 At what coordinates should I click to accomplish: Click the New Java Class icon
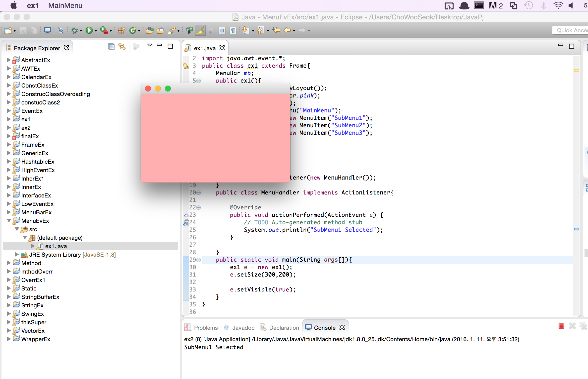[x=133, y=30]
